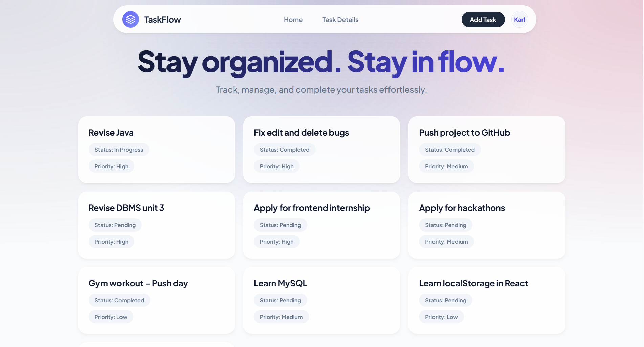The image size is (644, 347).
Task: Click the TaskFlow brand name
Action: click(x=162, y=20)
